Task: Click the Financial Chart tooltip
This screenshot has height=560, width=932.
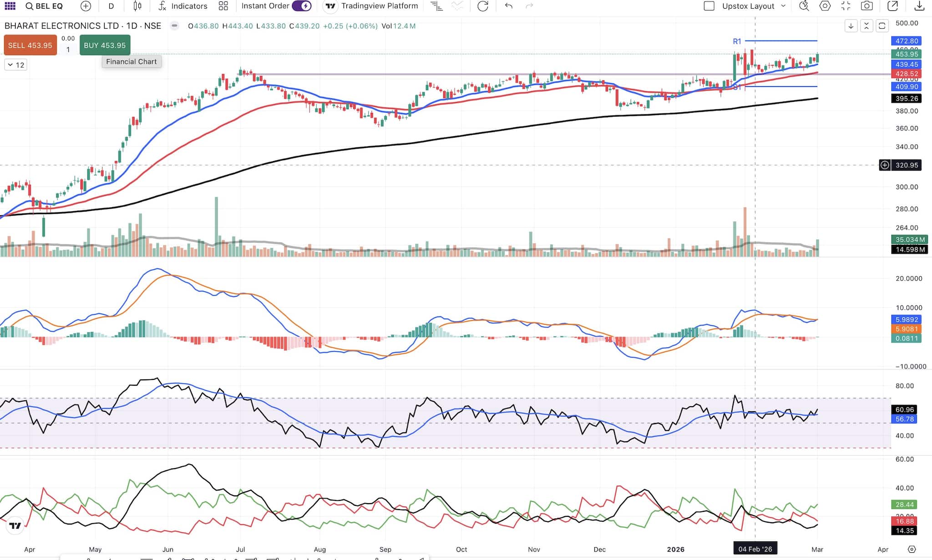Action: (x=132, y=61)
